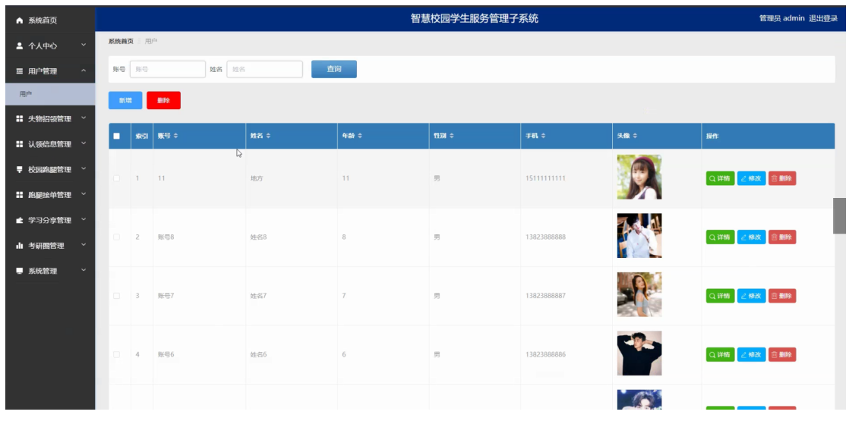This screenshot has width=868, height=421.
Task: Click the bar chart icon beside 考研圈管理
Action: tap(20, 246)
